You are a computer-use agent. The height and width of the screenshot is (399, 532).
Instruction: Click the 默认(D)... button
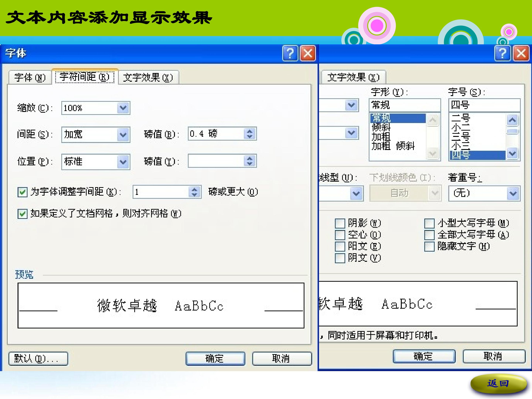[x=38, y=359]
